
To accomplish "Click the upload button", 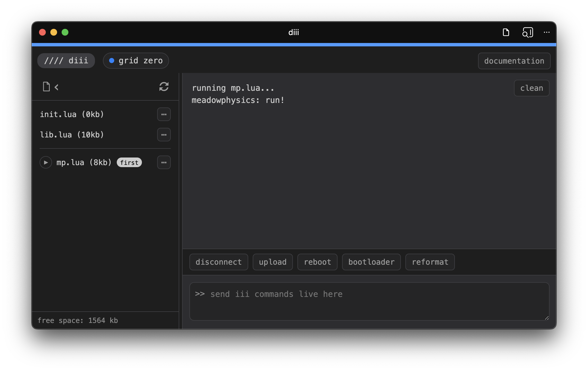I will click(x=273, y=262).
